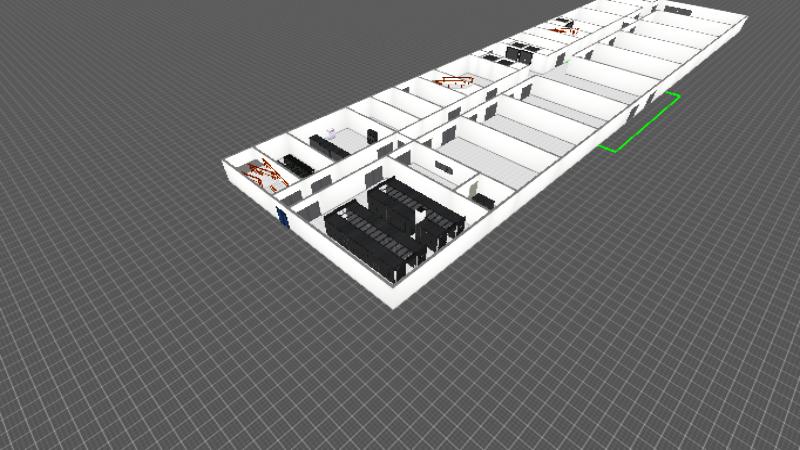Click the blue door on the front wall

[284, 217]
